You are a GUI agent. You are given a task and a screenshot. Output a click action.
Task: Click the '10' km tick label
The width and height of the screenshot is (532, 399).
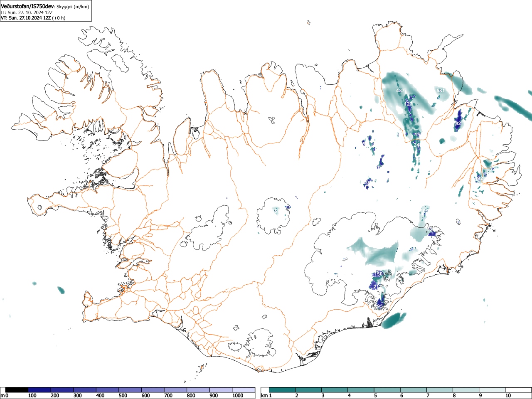(508, 396)
